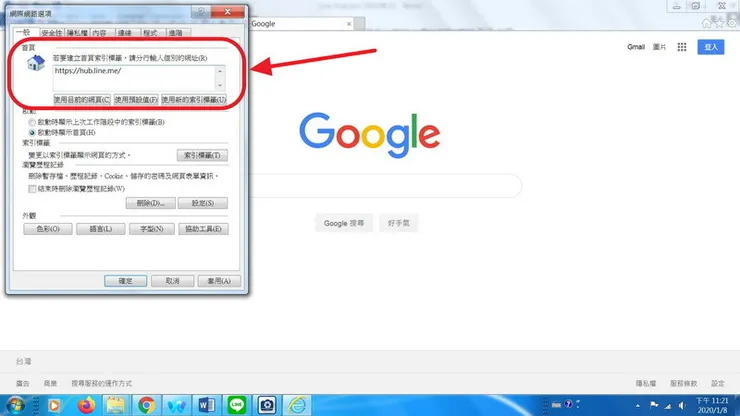The image size is (740, 416).
Task: Select radio 啟動時顯示首頁
Action: click(32, 133)
